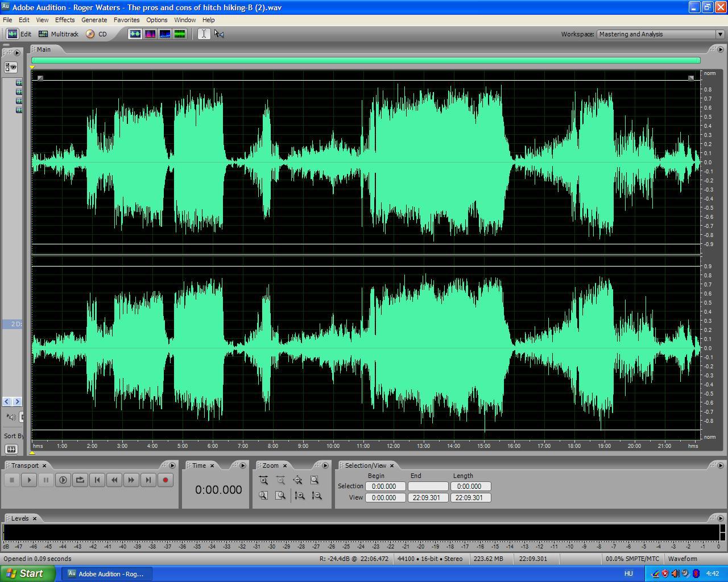Open the Selection/View panel options menu
This screenshot has height=582, width=728.
click(x=720, y=465)
